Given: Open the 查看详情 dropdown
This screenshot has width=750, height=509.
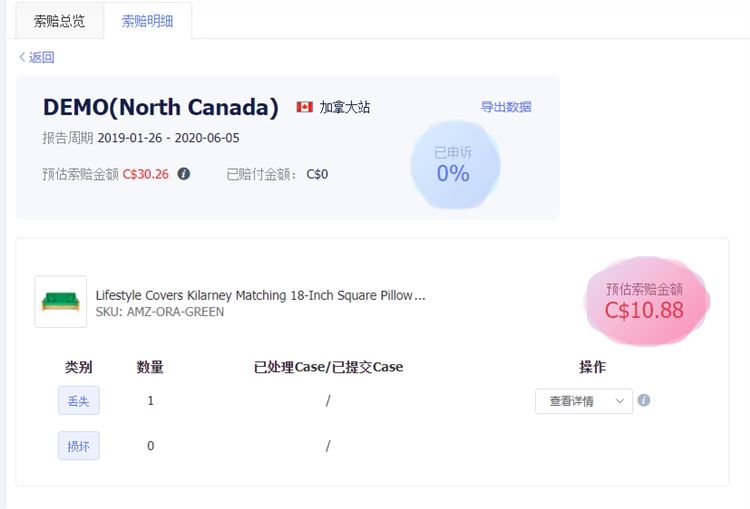Looking at the screenshot, I should (x=584, y=401).
